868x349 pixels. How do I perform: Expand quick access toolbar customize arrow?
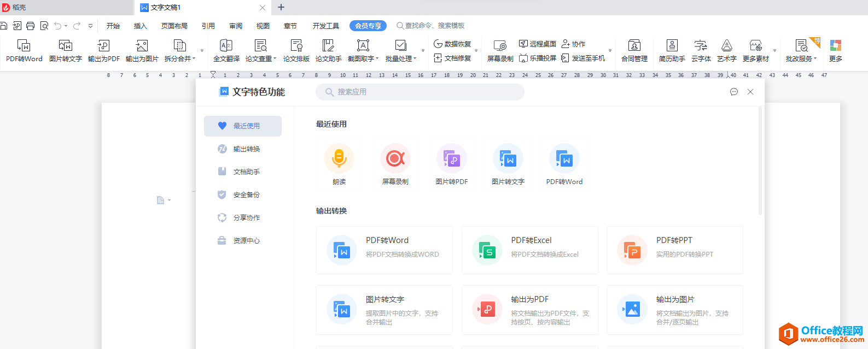click(x=91, y=26)
